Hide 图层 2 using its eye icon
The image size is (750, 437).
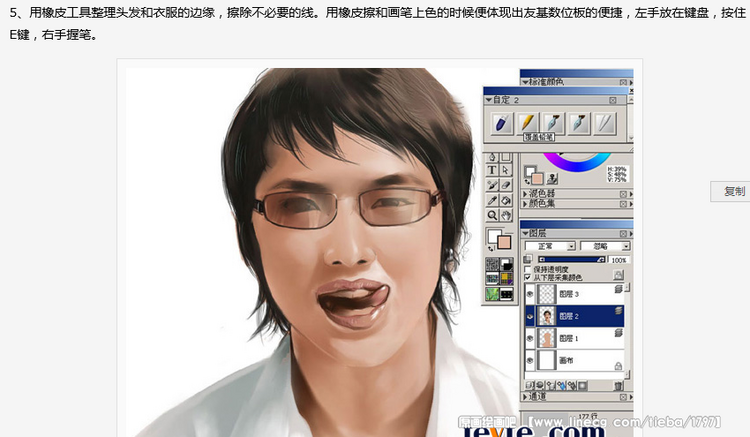pyautogui.click(x=530, y=316)
